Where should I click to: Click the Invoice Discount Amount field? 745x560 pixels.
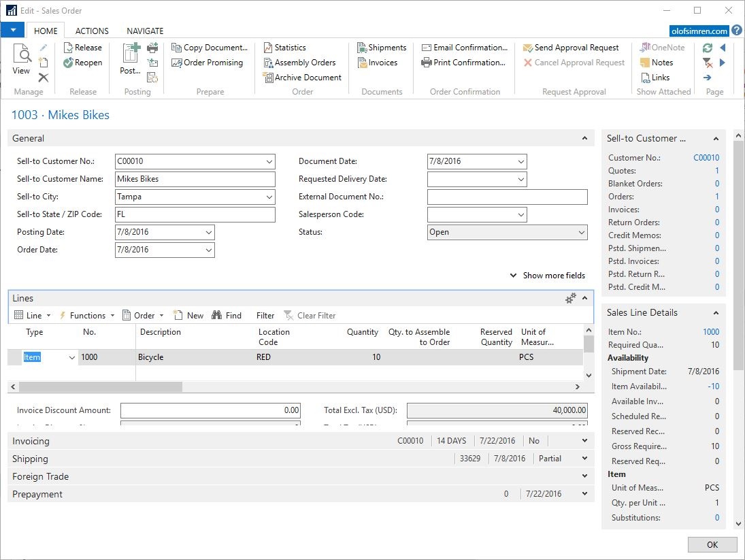(x=210, y=410)
